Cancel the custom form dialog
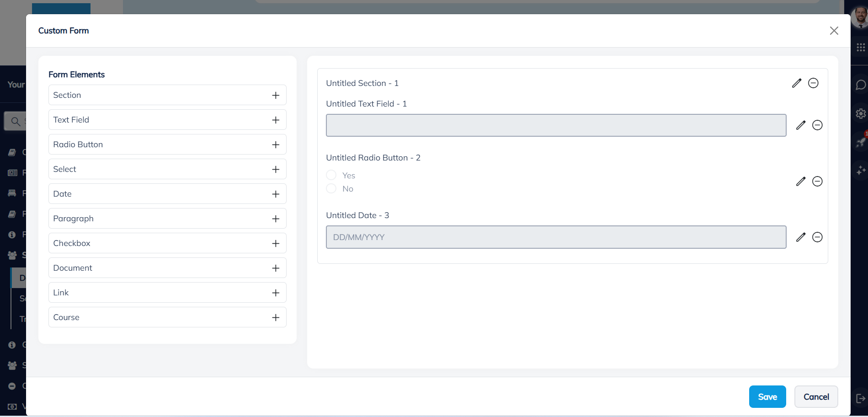The height and width of the screenshot is (417, 868). point(816,396)
